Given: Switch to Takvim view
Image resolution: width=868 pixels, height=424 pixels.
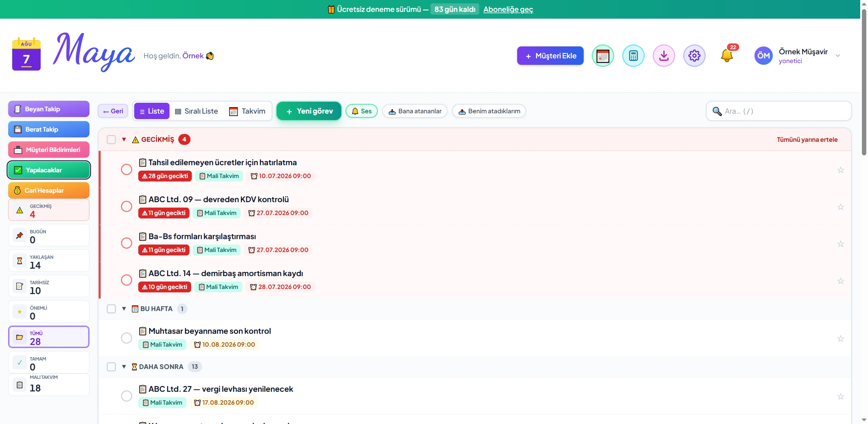Looking at the screenshot, I should click(x=247, y=111).
